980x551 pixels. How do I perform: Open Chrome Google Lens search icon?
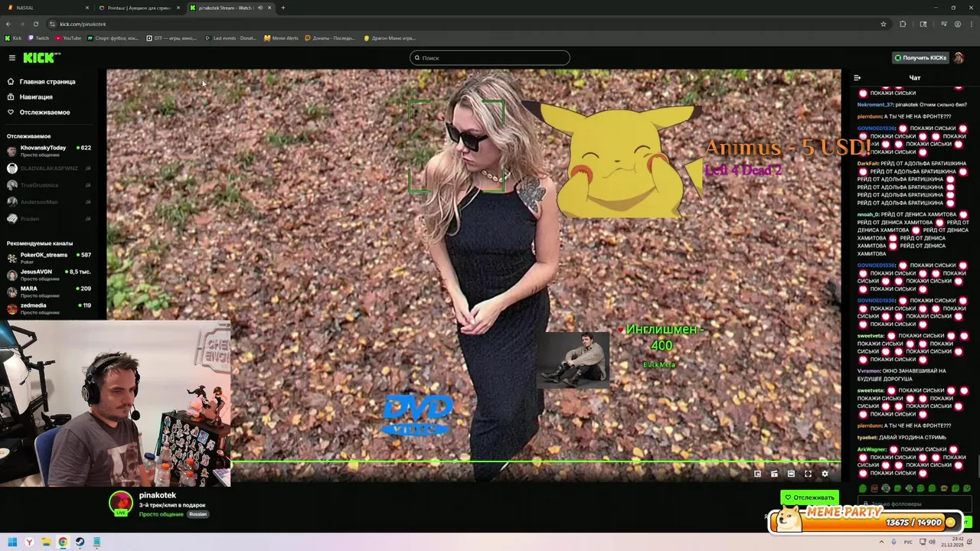tap(923, 24)
